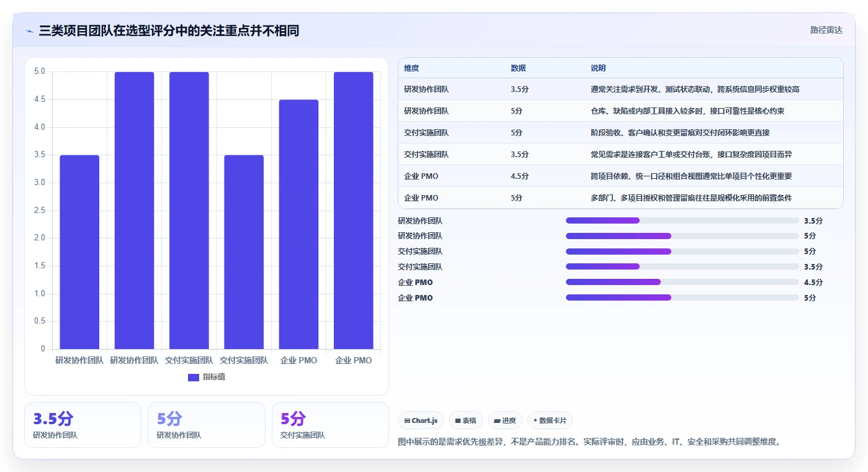This screenshot has width=868, height=472.
Task: Click the 研发协作团队 chart bar valued 5.0
Action: click(x=134, y=211)
